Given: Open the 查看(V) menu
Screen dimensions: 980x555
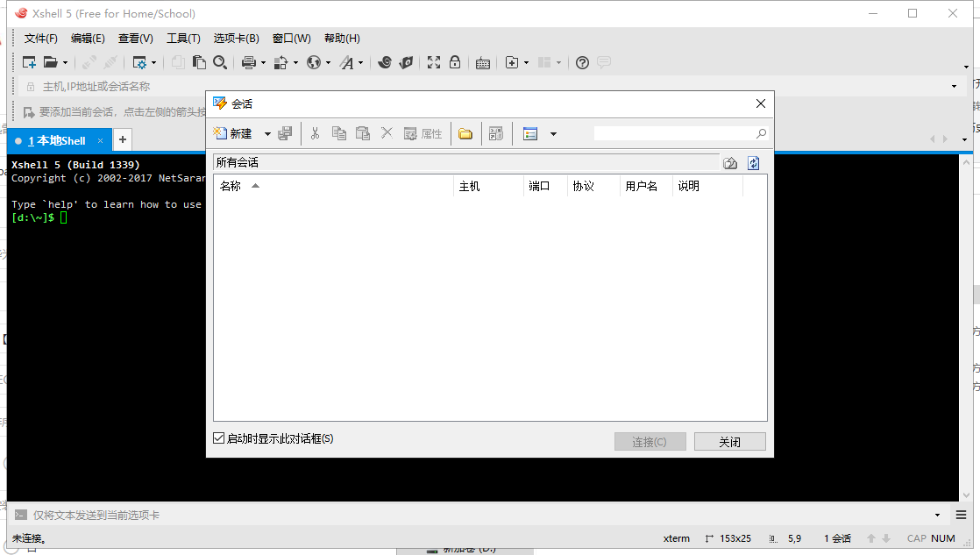Looking at the screenshot, I should [x=136, y=38].
